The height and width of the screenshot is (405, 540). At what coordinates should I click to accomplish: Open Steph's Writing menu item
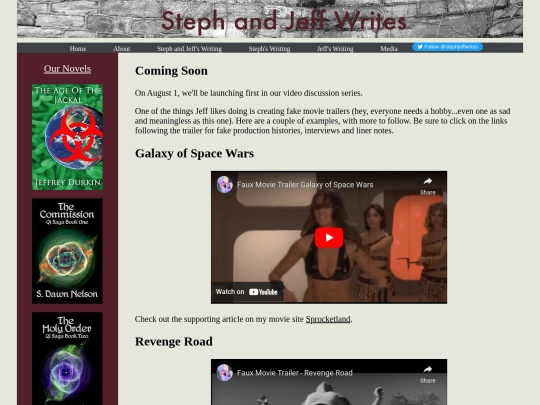click(269, 49)
